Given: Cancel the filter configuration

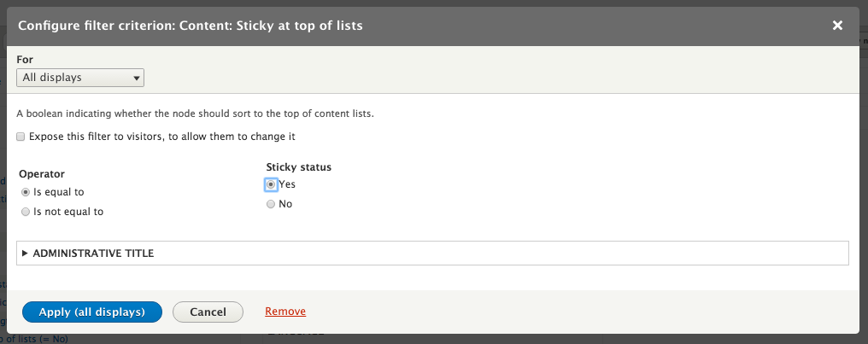Looking at the screenshot, I should (208, 312).
